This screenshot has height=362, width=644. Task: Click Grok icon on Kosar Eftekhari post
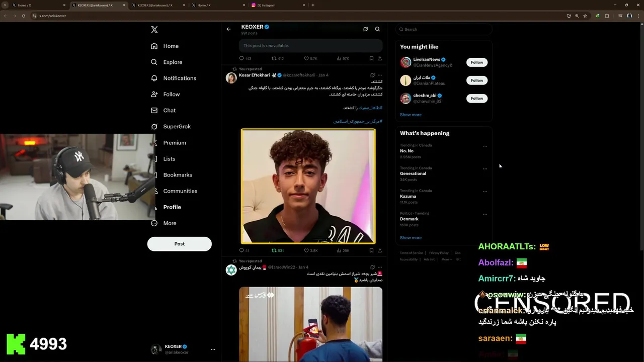click(372, 75)
